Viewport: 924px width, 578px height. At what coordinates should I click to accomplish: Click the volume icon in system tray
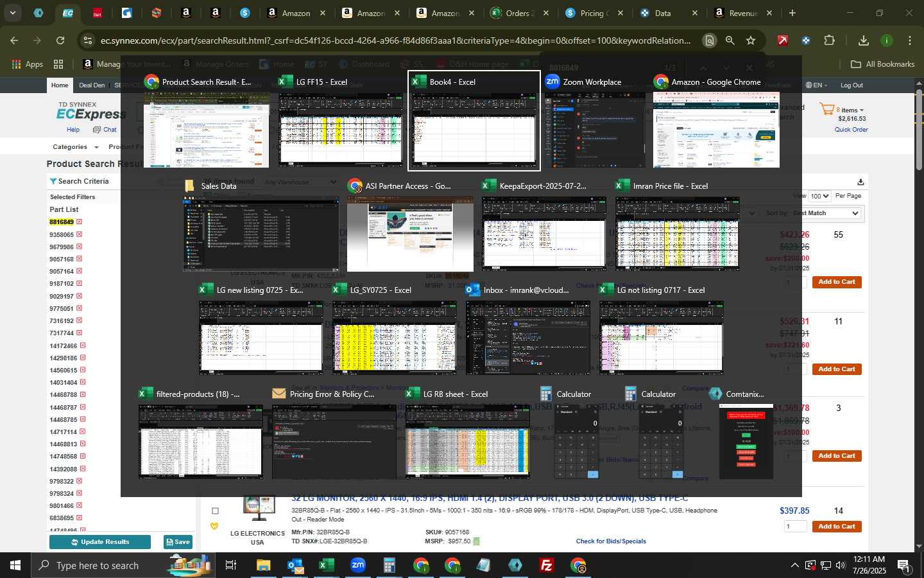tap(841, 565)
